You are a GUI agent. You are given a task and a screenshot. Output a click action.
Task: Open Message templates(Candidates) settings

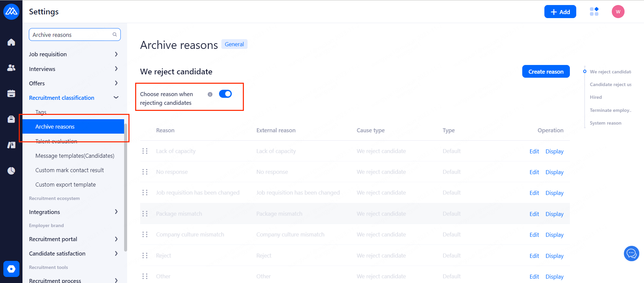[x=75, y=156]
